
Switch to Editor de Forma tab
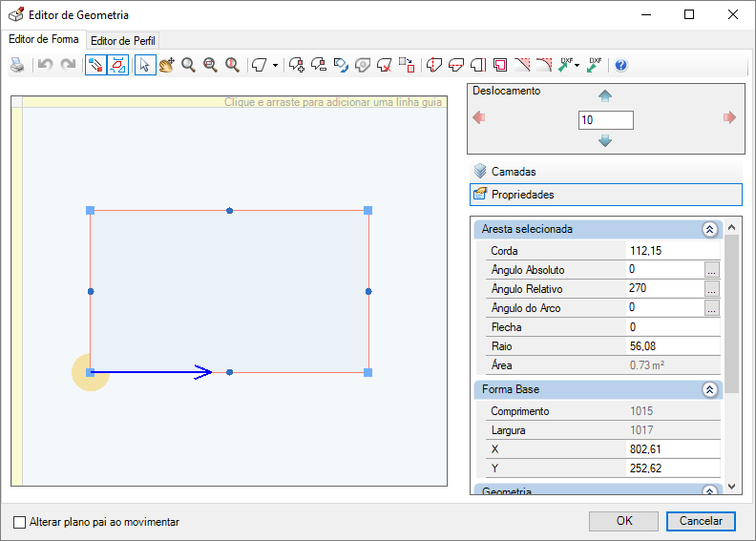click(43, 39)
